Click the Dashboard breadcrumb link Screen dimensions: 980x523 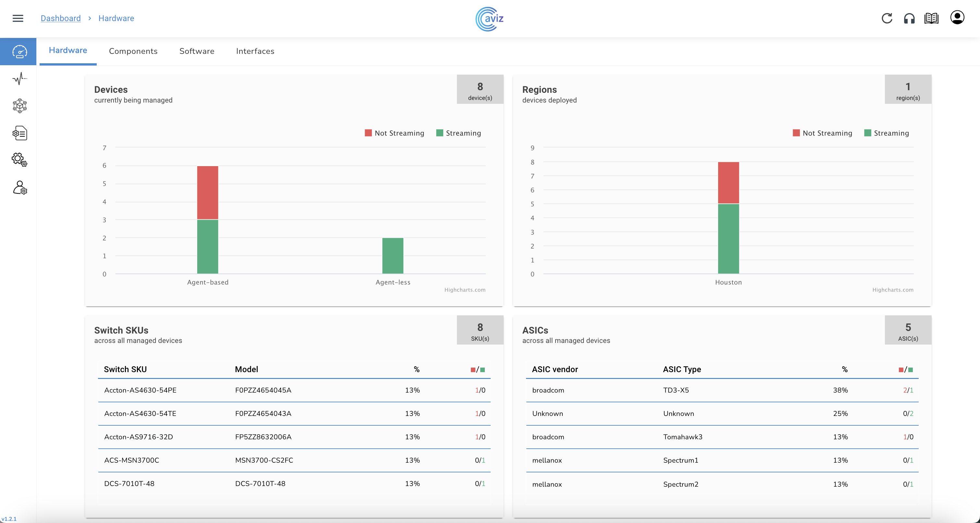pos(60,18)
